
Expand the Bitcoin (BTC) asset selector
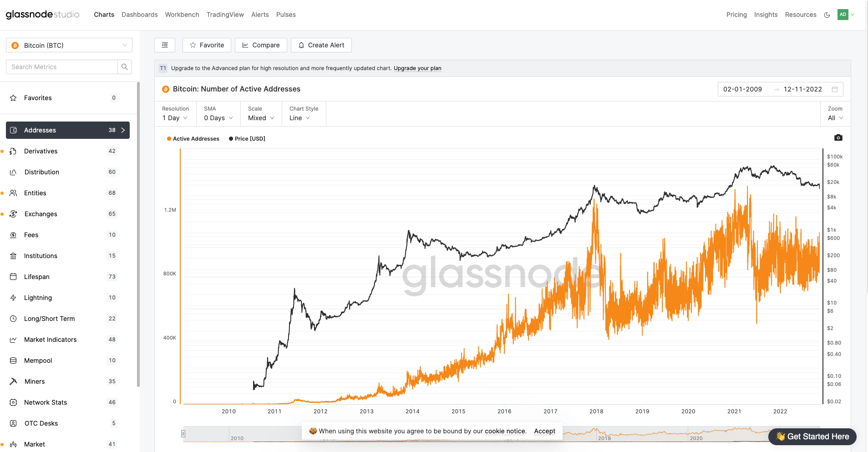tap(69, 46)
